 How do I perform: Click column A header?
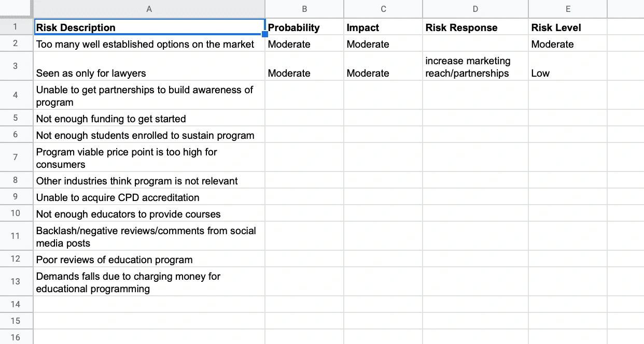[149, 9]
